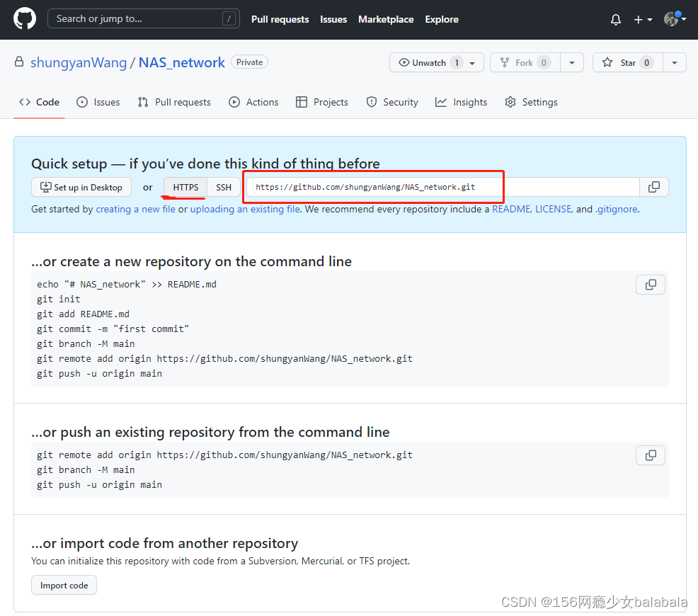Follow 'uploading an existing file' link

[245, 209]
